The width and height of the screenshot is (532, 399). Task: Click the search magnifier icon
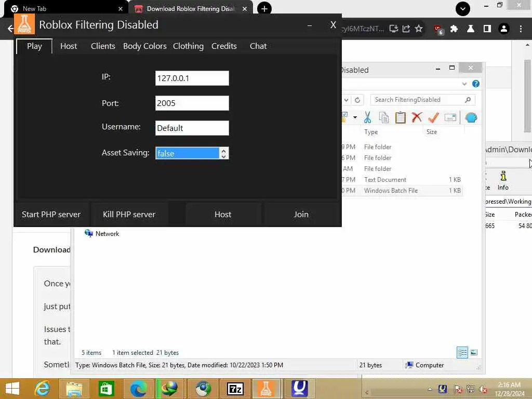point(468,100)
